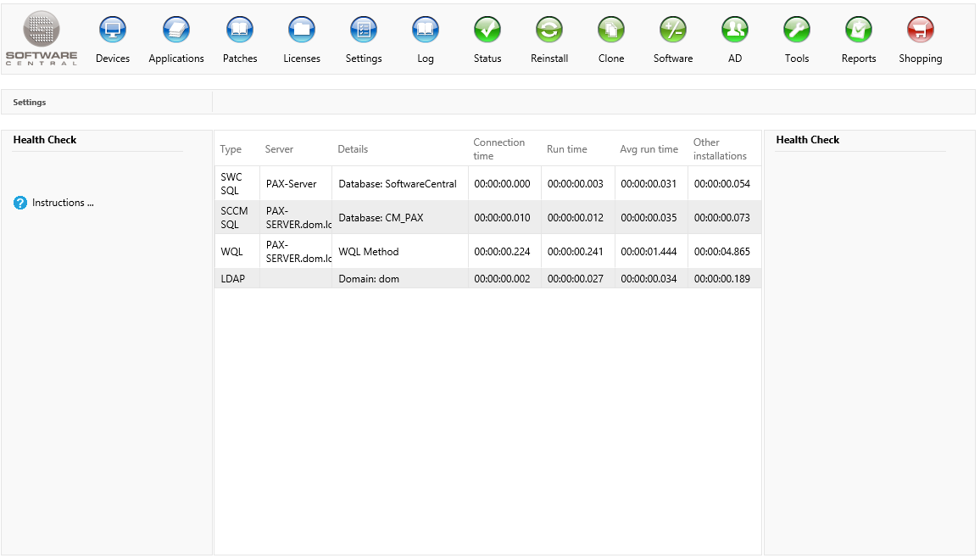Click the Applications toolbar icon

[176, 31]
